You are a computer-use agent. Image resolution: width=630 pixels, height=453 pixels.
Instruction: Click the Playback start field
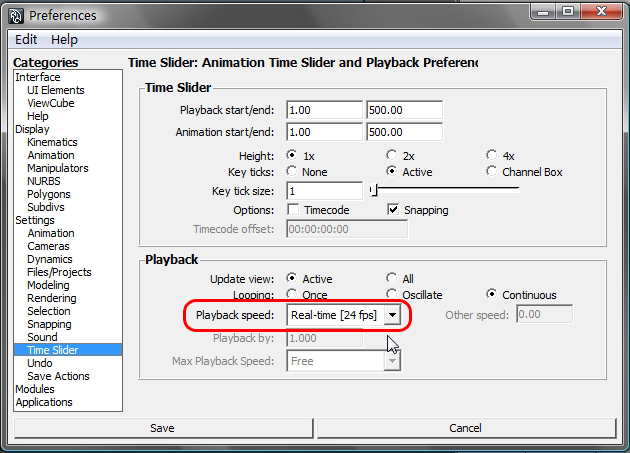pos(325,110)
